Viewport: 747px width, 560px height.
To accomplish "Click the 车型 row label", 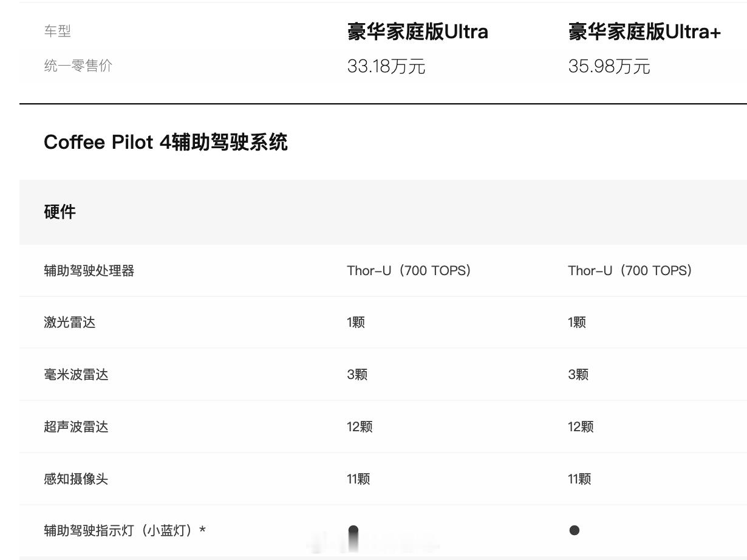I will coord(57,31).
